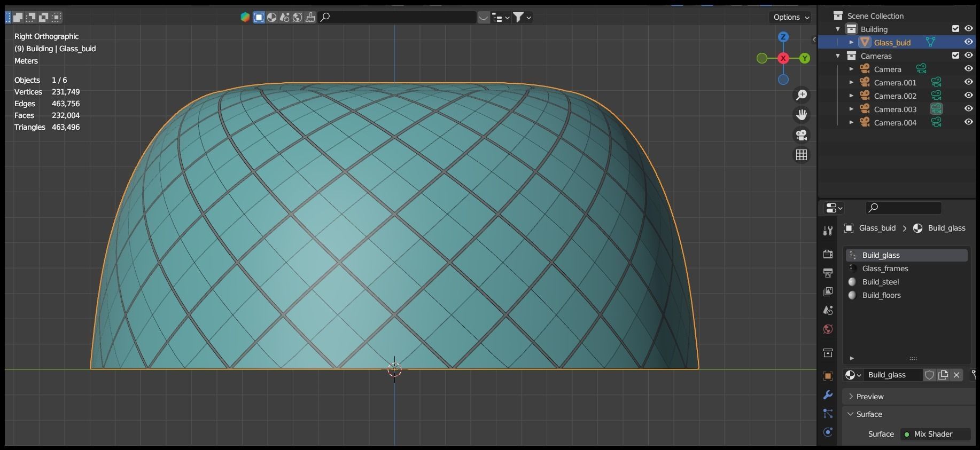This screenshot has height=450, width=980.
Task: Open the Scene properties tab
Action: [x=828, y=310]
